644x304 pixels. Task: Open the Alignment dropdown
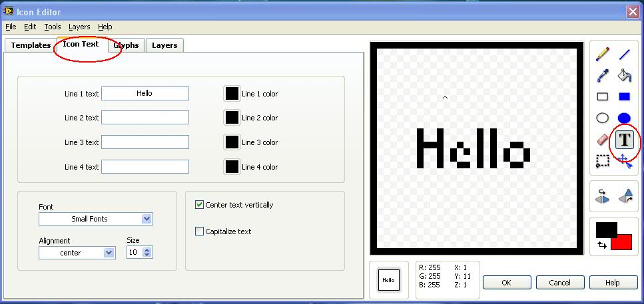pyautogui.click(x=109, y=253)
